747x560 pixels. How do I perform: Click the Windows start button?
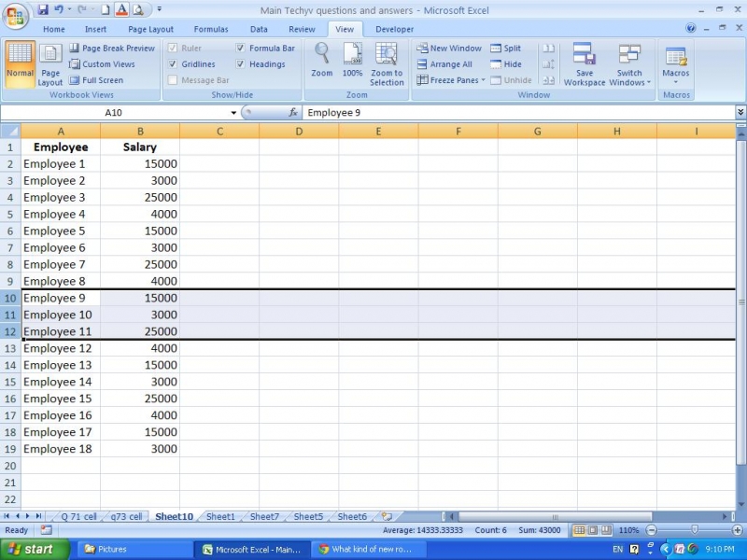click(34, 550)
